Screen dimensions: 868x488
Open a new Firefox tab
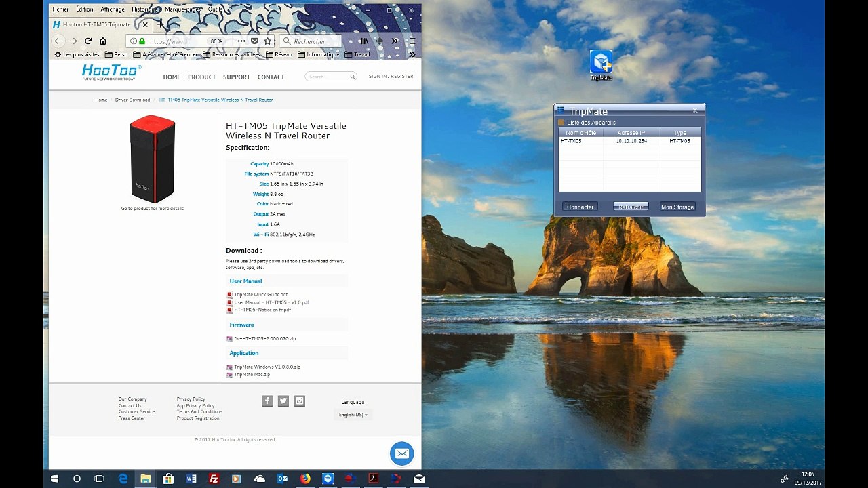(x=160, y=24)
